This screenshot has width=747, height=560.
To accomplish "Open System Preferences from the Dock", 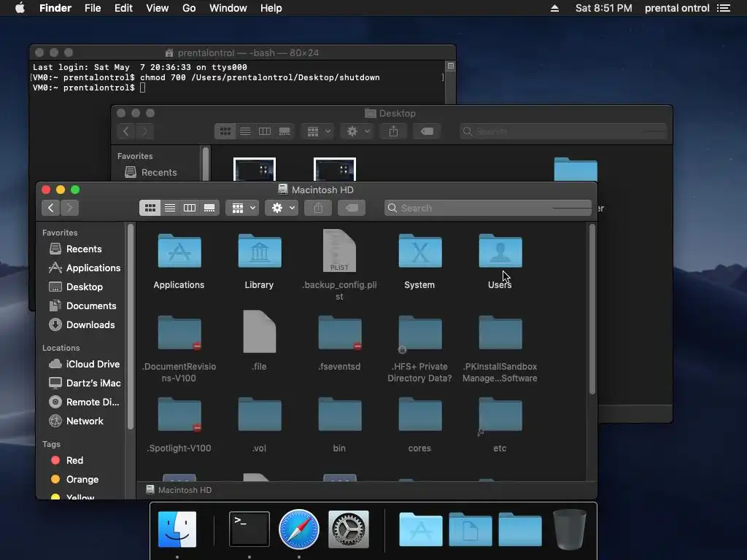I will coord(348,529).
